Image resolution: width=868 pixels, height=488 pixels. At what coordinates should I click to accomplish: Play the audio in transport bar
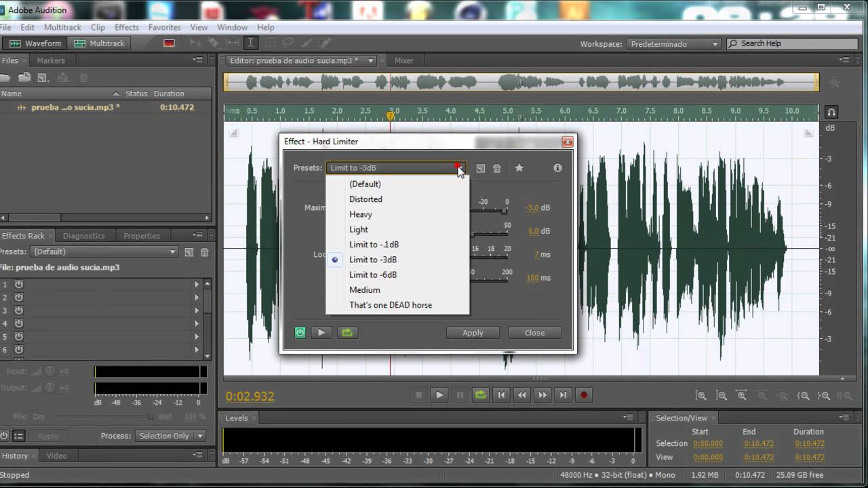[439, 395]
